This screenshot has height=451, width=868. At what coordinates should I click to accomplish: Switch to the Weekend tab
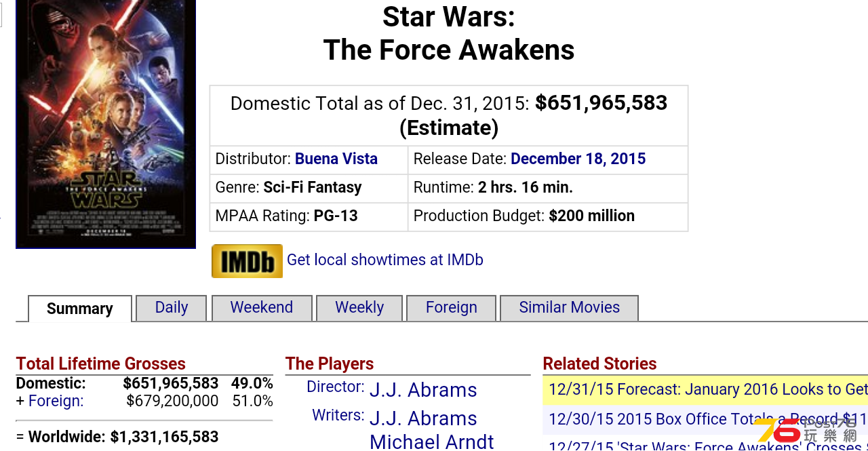[262, 308]
